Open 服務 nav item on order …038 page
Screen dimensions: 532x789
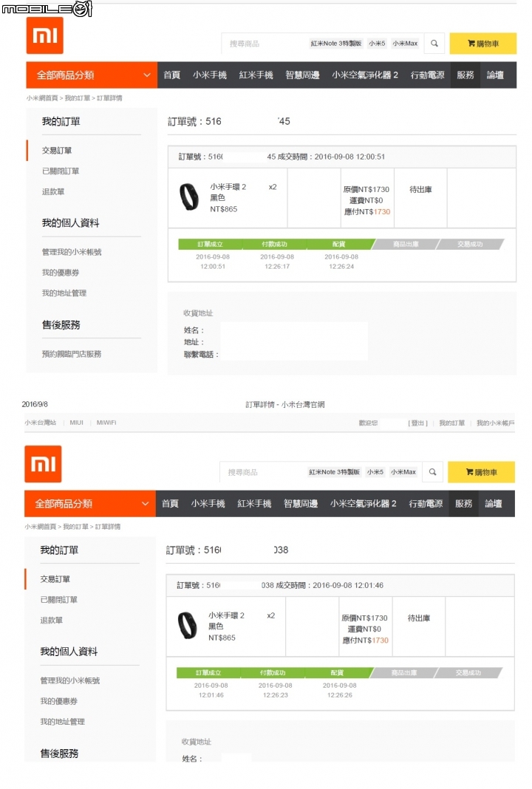463,504
